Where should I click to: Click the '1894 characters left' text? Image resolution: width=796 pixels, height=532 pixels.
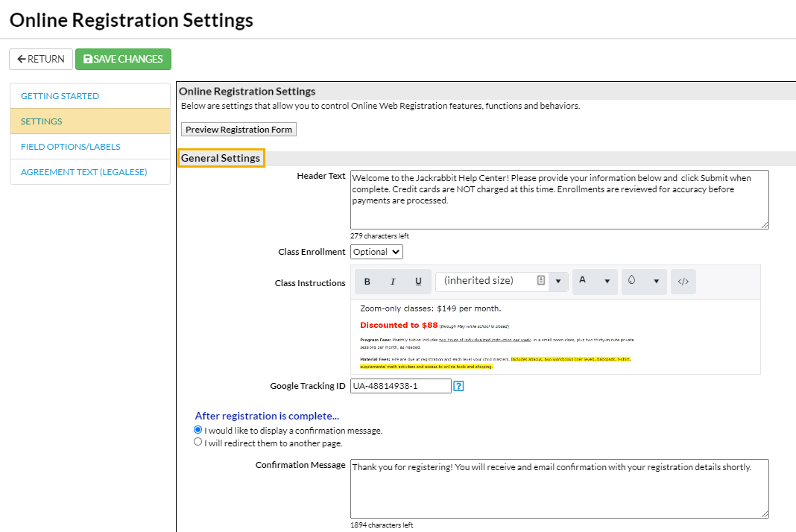(382, 525)
